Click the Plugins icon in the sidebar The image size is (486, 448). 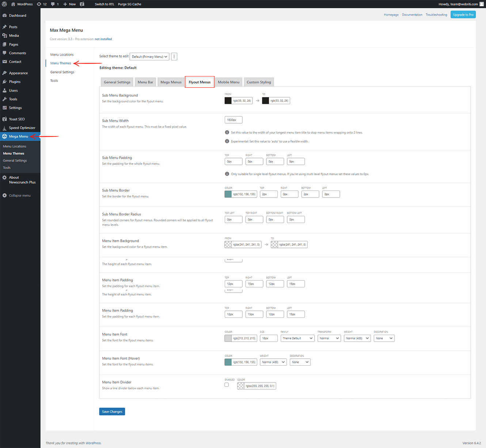5,82
